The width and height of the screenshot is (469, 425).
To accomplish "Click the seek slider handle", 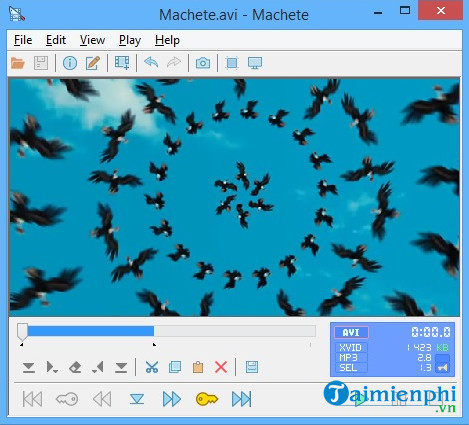I will [x=22, y=332].
